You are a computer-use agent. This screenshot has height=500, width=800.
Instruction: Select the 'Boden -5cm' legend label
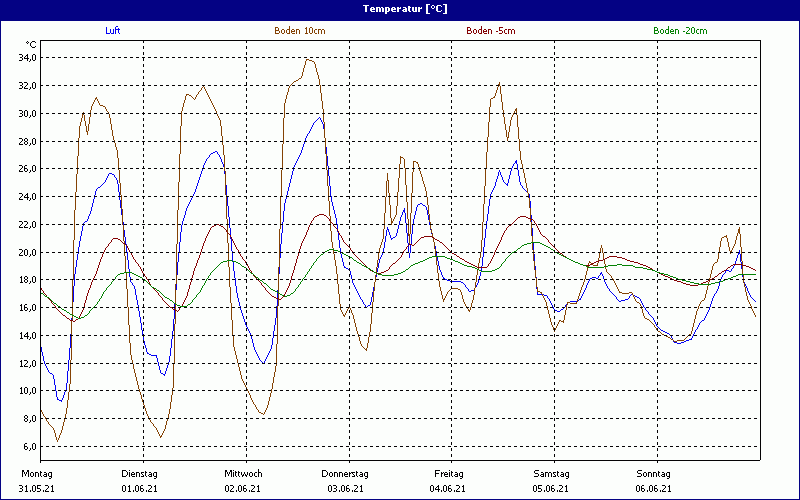491,31
